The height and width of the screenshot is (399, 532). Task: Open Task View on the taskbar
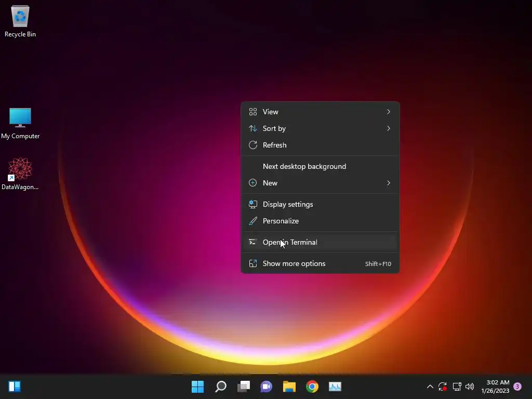(x=244, y=387)
